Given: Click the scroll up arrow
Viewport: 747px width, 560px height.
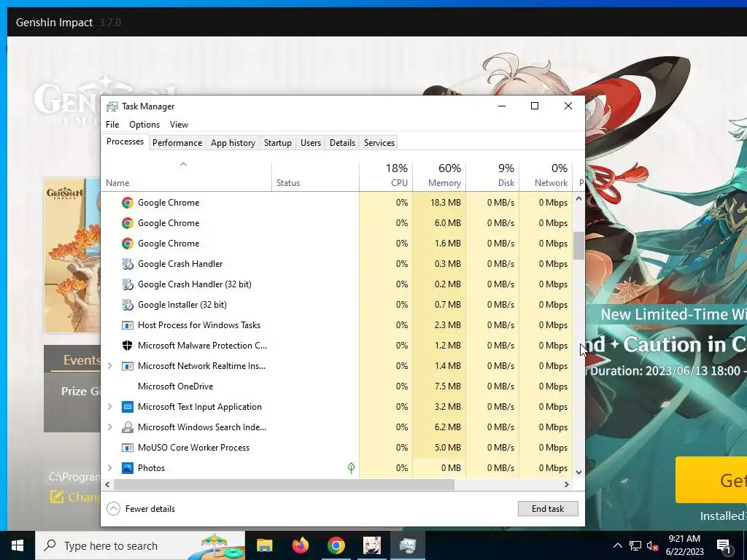Looking at the screenshot, I should [578, 198].
